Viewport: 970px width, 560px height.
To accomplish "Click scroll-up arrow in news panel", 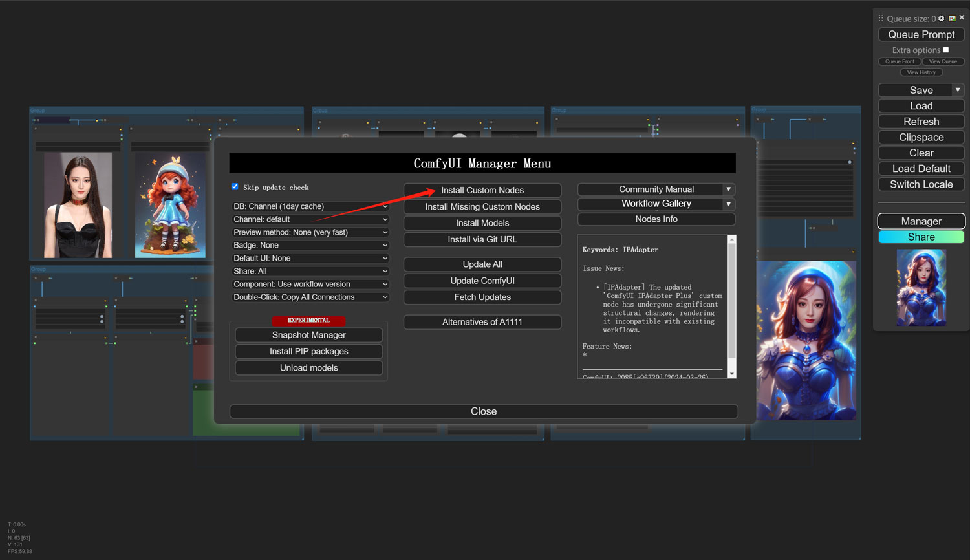I will (732, 240).
